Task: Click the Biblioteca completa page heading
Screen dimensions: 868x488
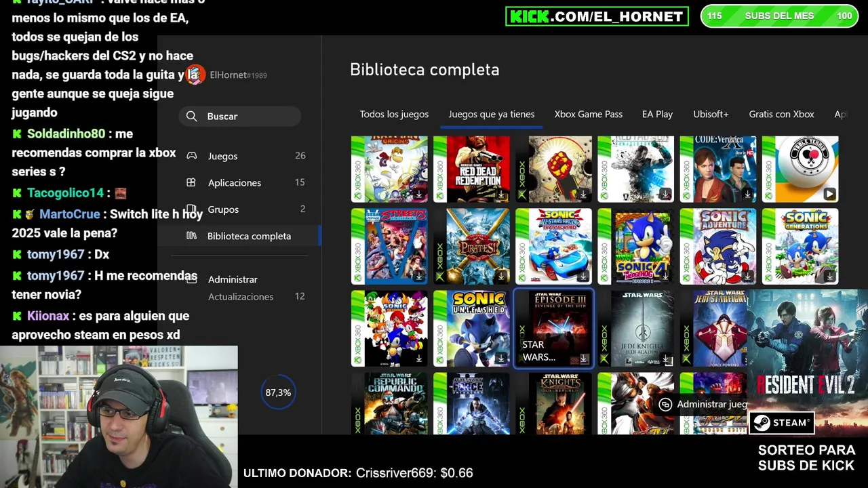Action: 425,69
